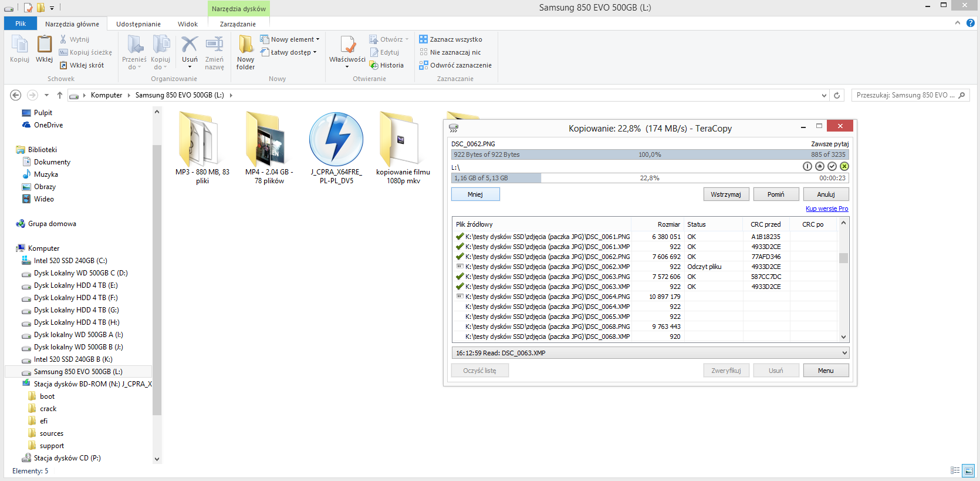Open the Przenieś do dropdown

coord(134,52)
